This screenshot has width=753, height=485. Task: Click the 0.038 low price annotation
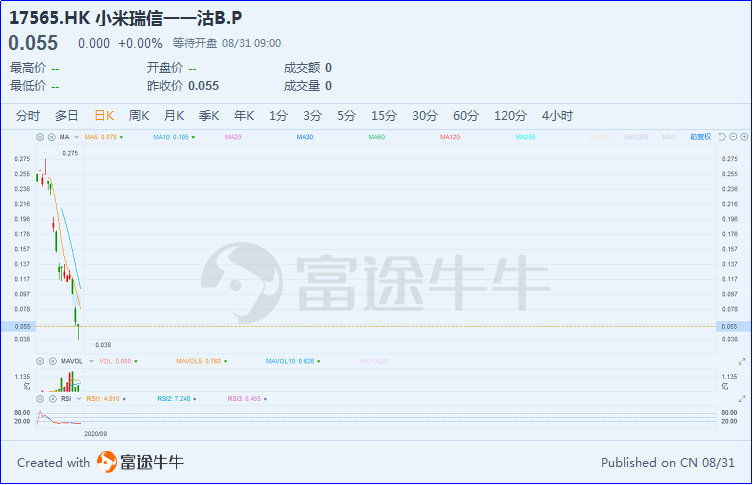coord(103,345)
